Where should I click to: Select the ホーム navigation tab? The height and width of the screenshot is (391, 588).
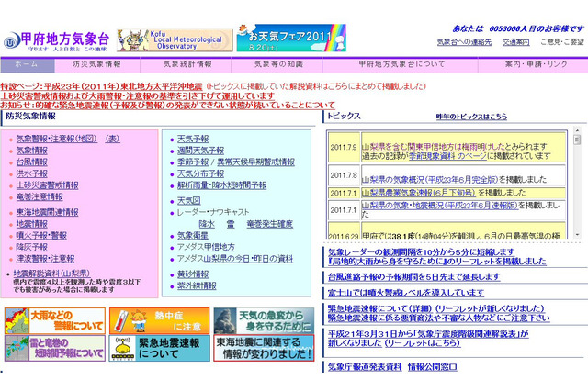(27, 65)
